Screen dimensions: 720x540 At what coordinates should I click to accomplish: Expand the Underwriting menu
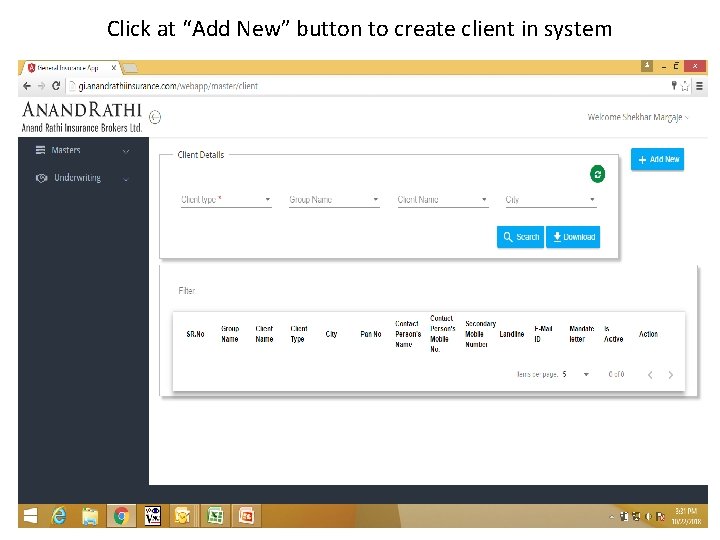coord(83,178)
